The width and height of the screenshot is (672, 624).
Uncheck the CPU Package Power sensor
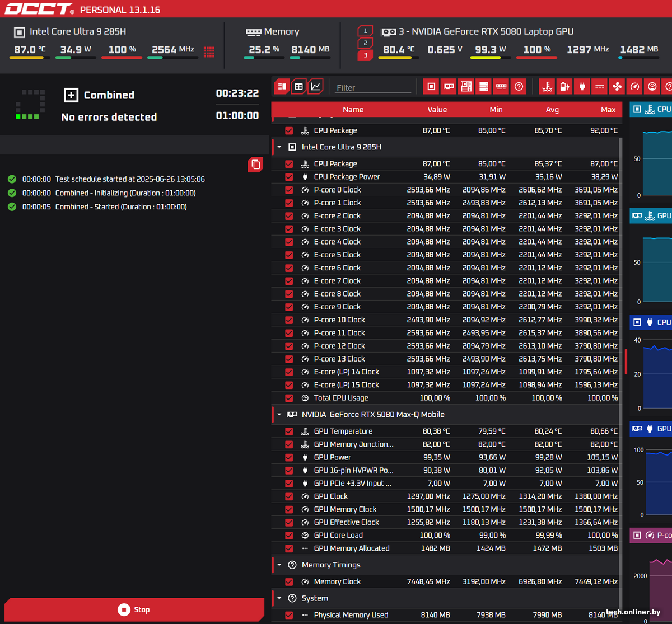click(289, 177)
